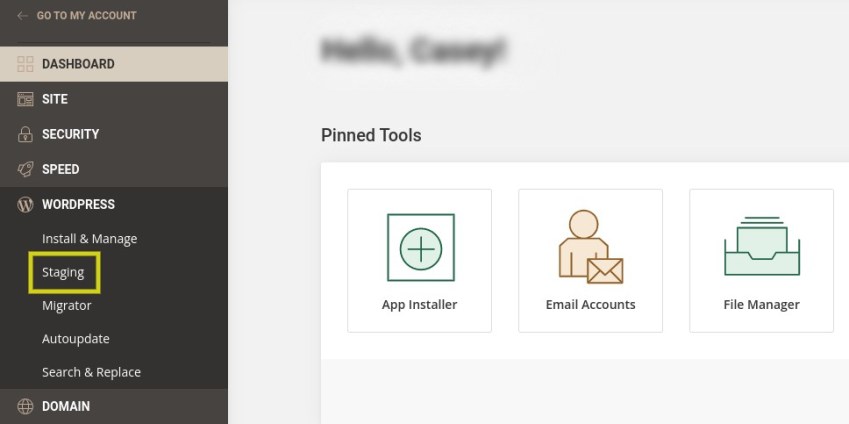The width and height of the screenshot is (849, 424).
Task: Collapse the WordPress section
Action: (78, 204)
